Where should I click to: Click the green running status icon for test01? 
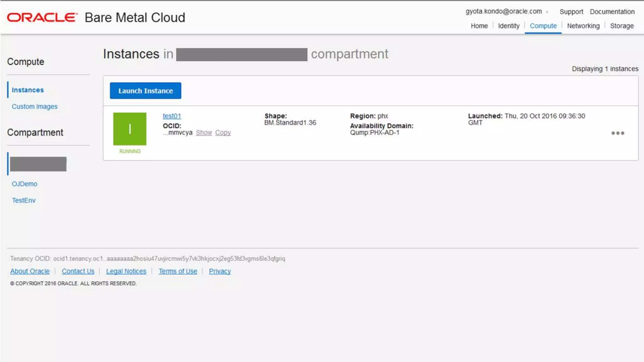pos(130,129)
